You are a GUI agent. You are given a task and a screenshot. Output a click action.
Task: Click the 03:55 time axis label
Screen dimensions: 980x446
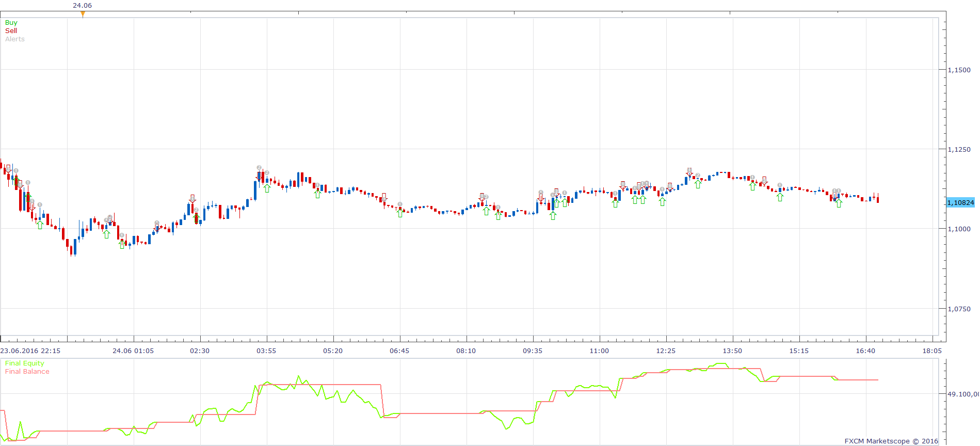point(266,351)
